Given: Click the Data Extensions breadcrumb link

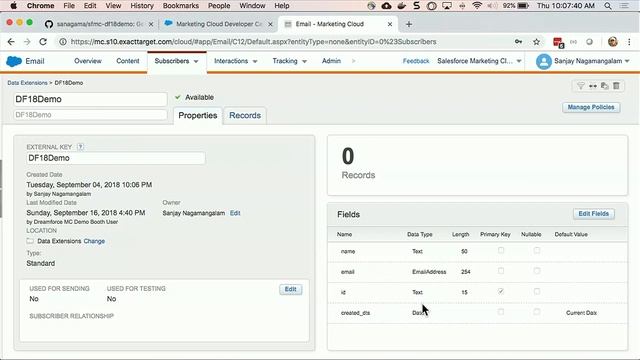Looking at the screenshot, I should [x=27, y=83].
